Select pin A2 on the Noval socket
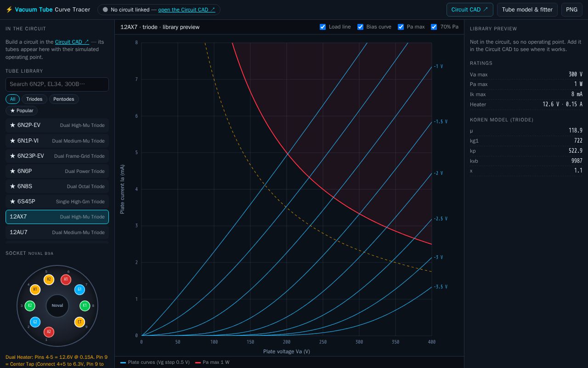Screen dimensions: 588x368 pos(49,332)
